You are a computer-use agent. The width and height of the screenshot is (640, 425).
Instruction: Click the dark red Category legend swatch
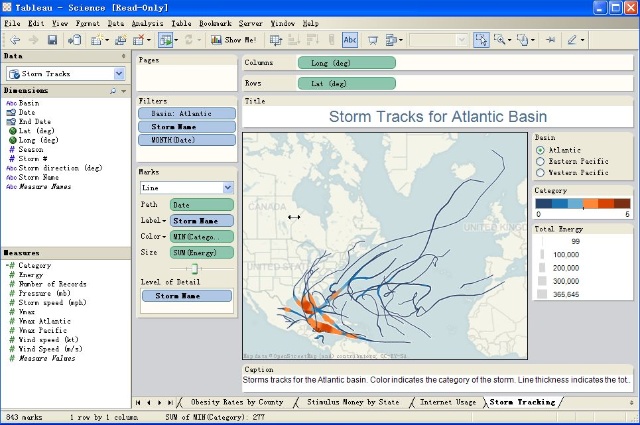[x=622, y=204]
